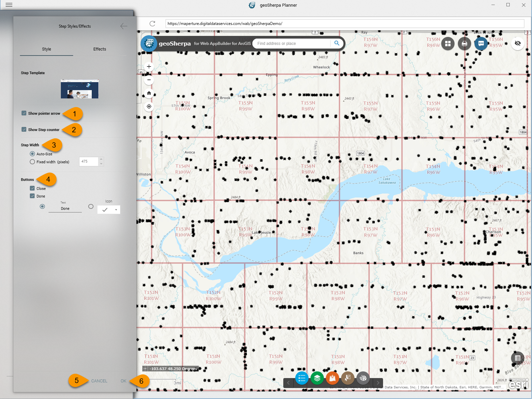Click the Spring Brook map label
The height and width of the screenshot is (399, 532).
(x=219, y=98)
